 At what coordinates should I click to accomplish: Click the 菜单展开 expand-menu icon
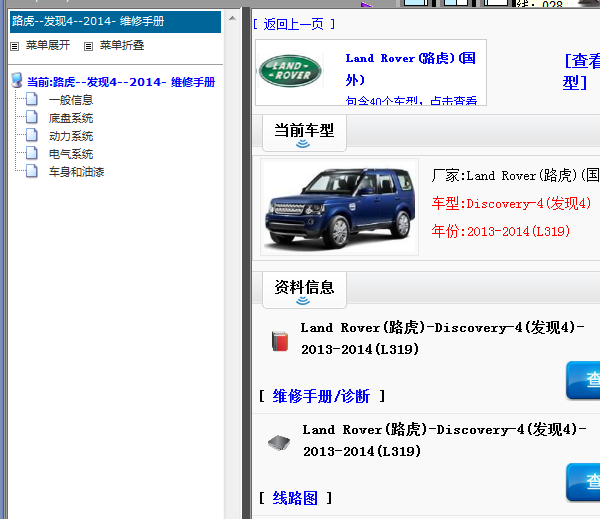(x=15, y=46)
